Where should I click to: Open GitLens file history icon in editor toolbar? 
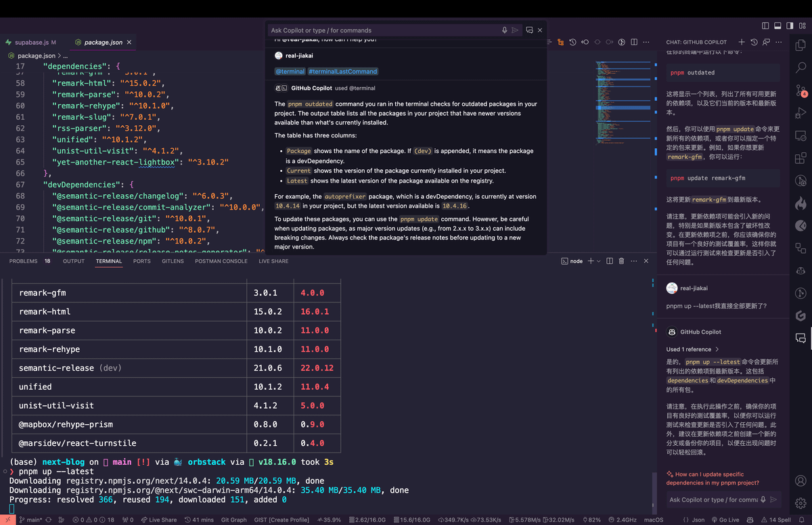click(x=572, y=42)
